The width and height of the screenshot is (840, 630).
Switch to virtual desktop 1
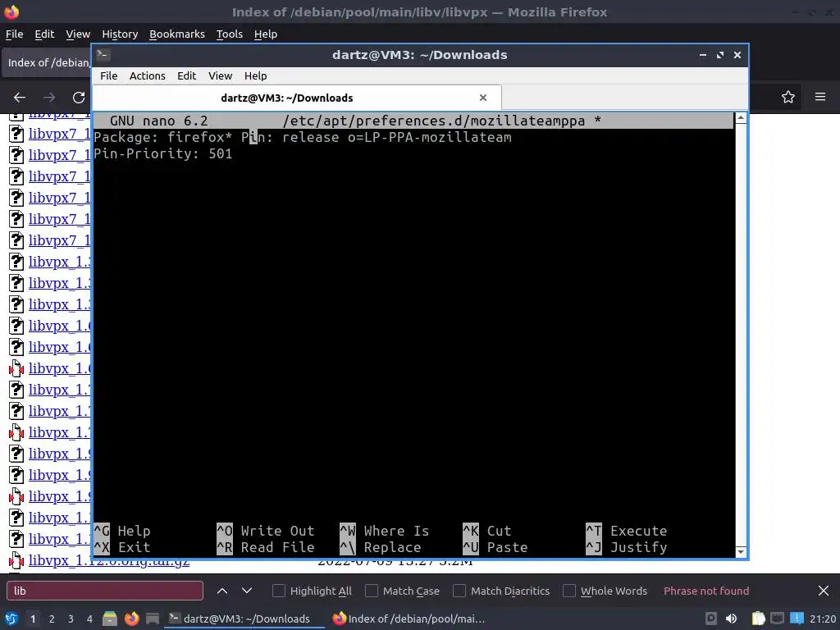[33, 619]
